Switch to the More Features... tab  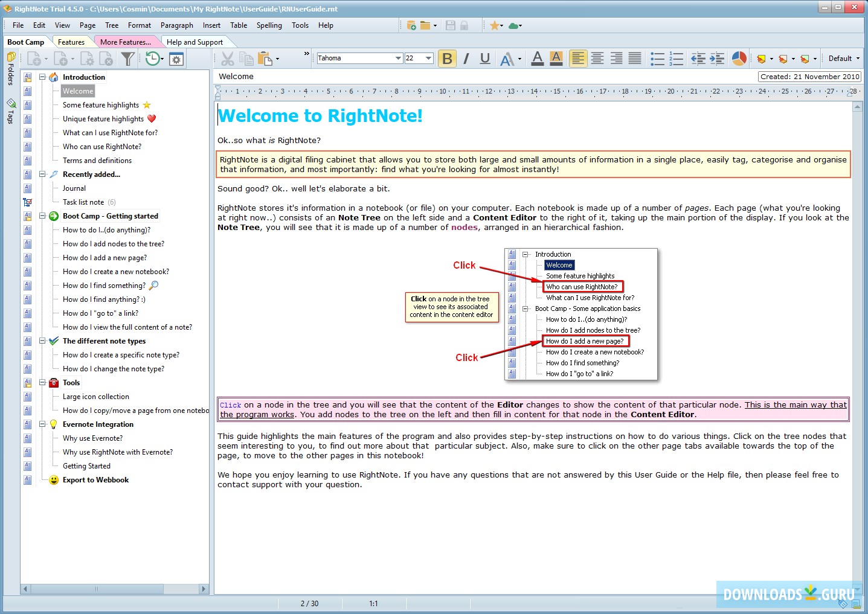click(126, 42)
